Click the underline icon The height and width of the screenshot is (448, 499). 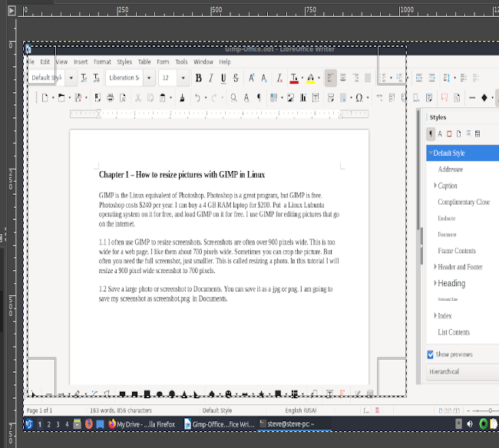pyautogui.click(x=223, y=78)
